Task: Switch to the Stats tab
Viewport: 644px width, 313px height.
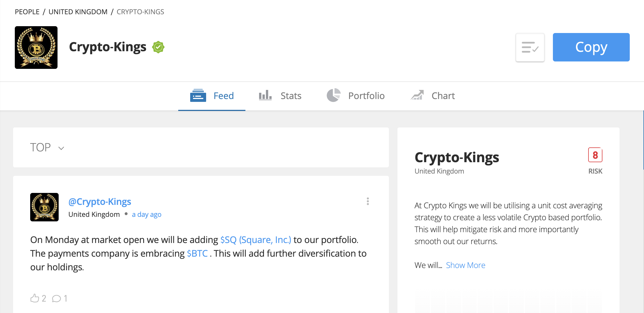Action: click(x=280, y=96)
